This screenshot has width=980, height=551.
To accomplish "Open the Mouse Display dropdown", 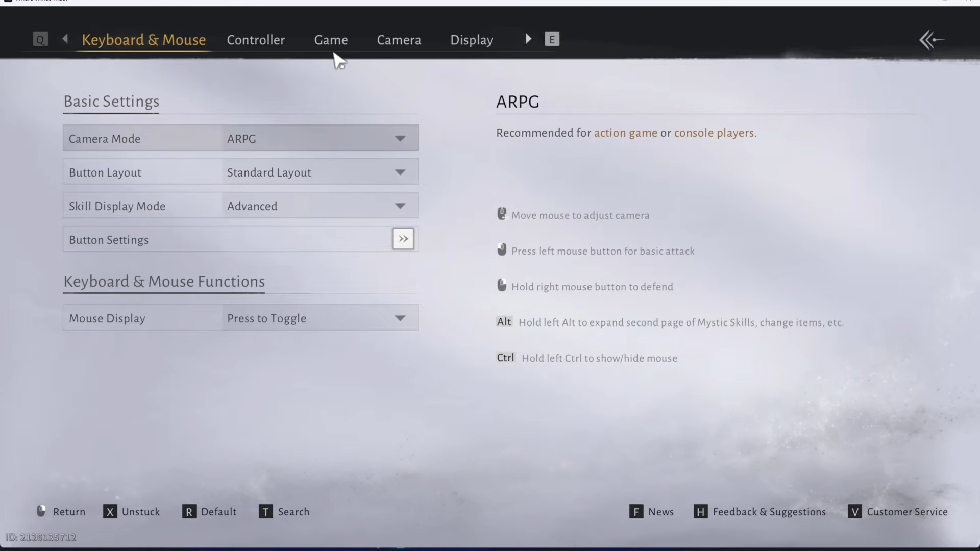I will (x=400, y=318).
